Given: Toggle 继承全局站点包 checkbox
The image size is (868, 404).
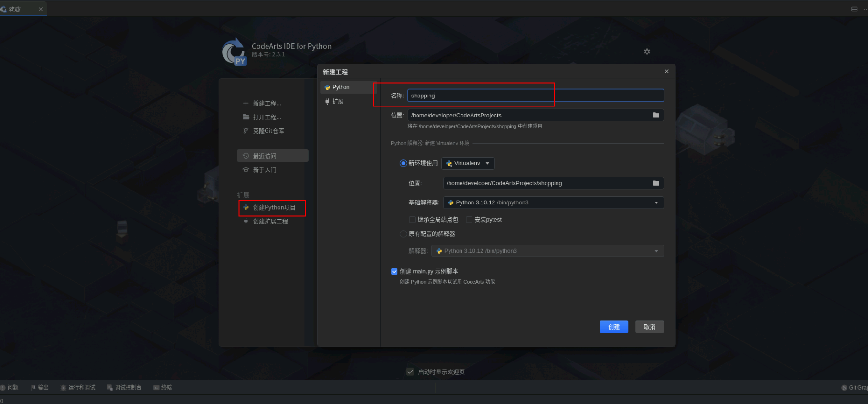Looking at the screenshot, I should click(412, 220).
